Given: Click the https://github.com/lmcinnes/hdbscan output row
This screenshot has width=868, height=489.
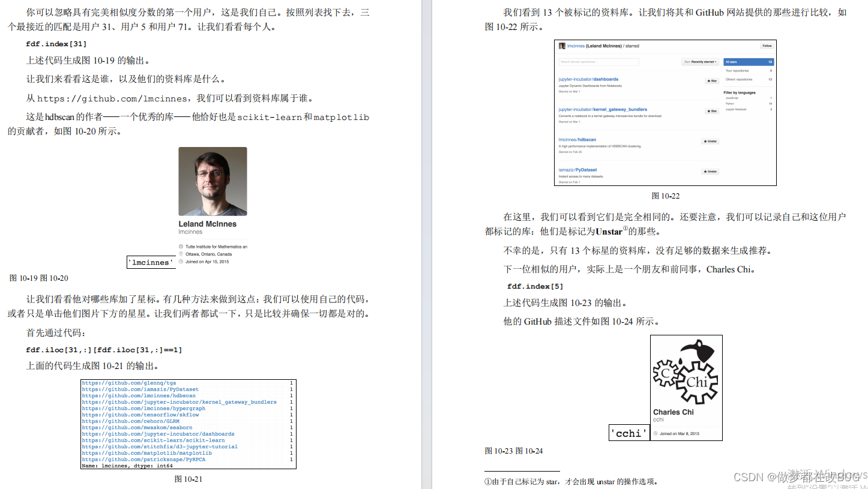Looking at the screenshot, I should point(188,395).
